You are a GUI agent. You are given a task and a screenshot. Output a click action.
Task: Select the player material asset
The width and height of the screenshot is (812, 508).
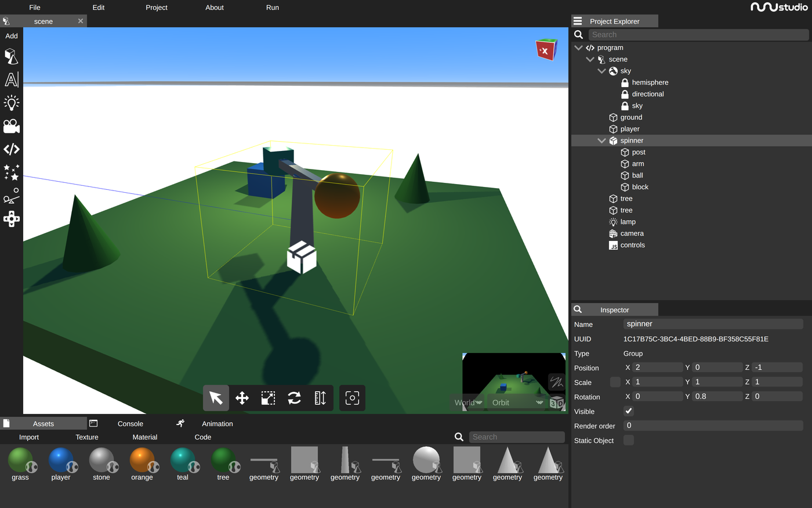pyautogui.click(x=61, y=464)
